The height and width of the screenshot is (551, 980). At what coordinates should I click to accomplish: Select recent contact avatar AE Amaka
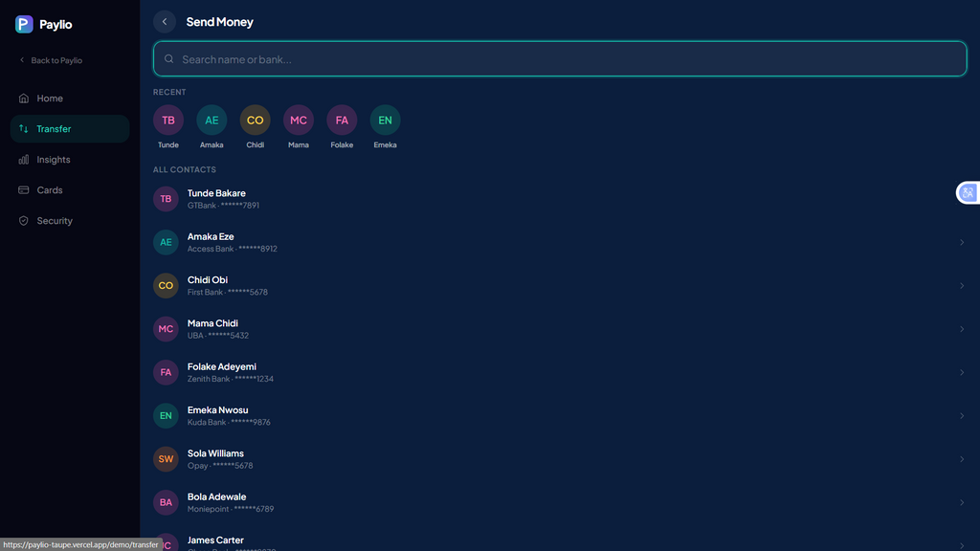212,120
